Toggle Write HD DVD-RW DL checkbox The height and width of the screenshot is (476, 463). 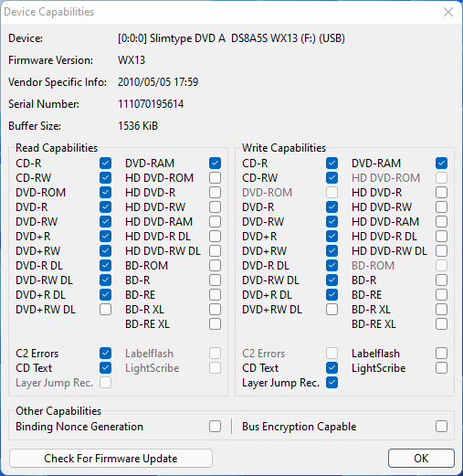pos(441,250)
